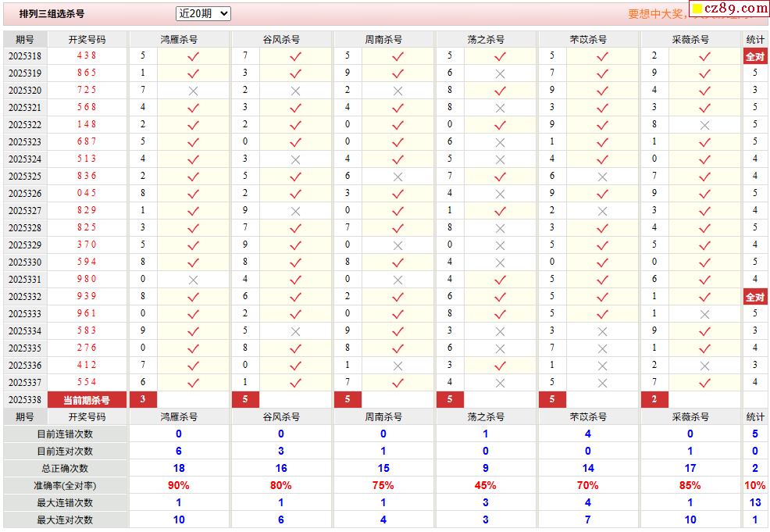Select period number 2025325
770x532 pixels.
(x=25, y=177)
